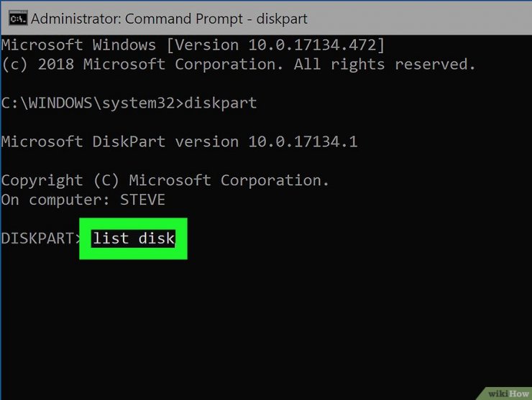The height and width of the screenshot is (400, 532).
Task: Click the C:\WINDOWS\system32 path text
Action: [x=88, y=103]
